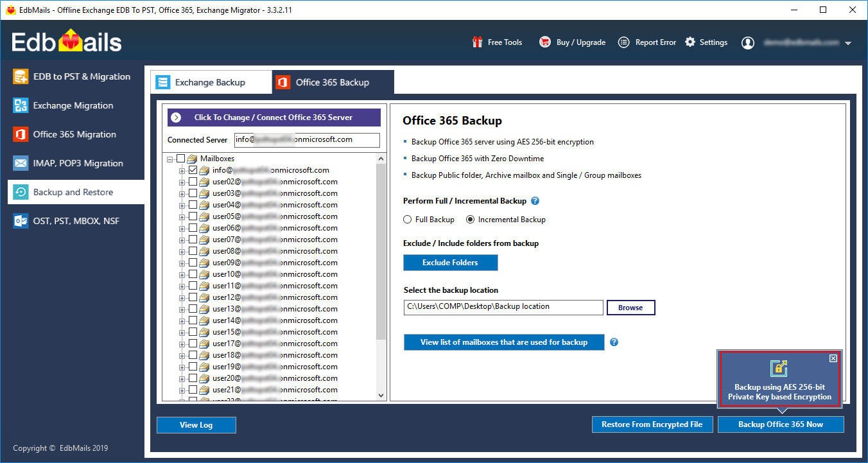Click the Office 365 Migration sidebar icon
Image resolution: width=868 pixels, height=463 pixels.
click(x=21, y=134)
